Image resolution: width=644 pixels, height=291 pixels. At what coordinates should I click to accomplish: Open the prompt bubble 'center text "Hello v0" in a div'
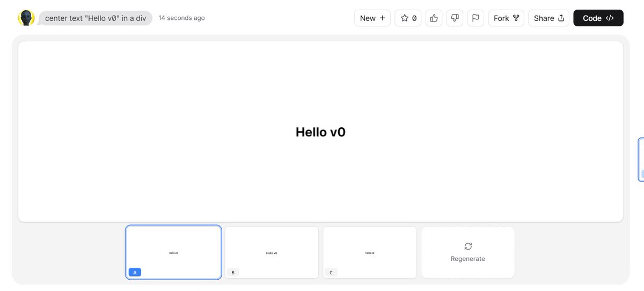pos(96,18)
